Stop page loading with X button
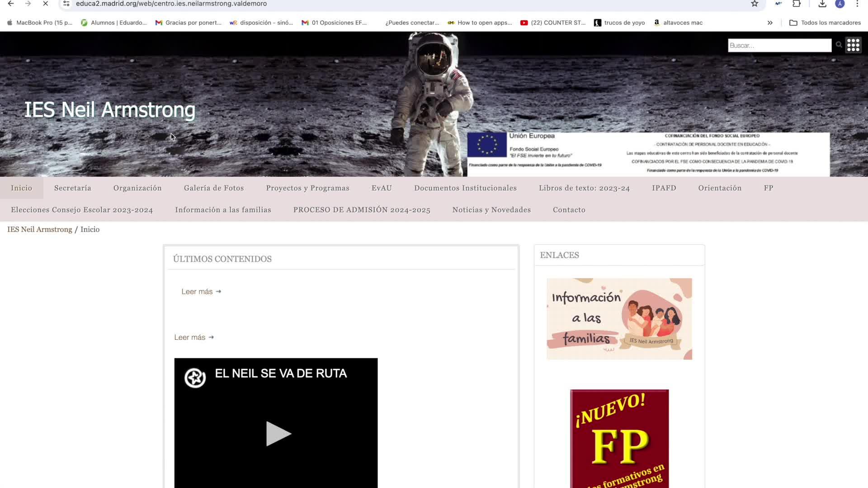 [46, 4]
